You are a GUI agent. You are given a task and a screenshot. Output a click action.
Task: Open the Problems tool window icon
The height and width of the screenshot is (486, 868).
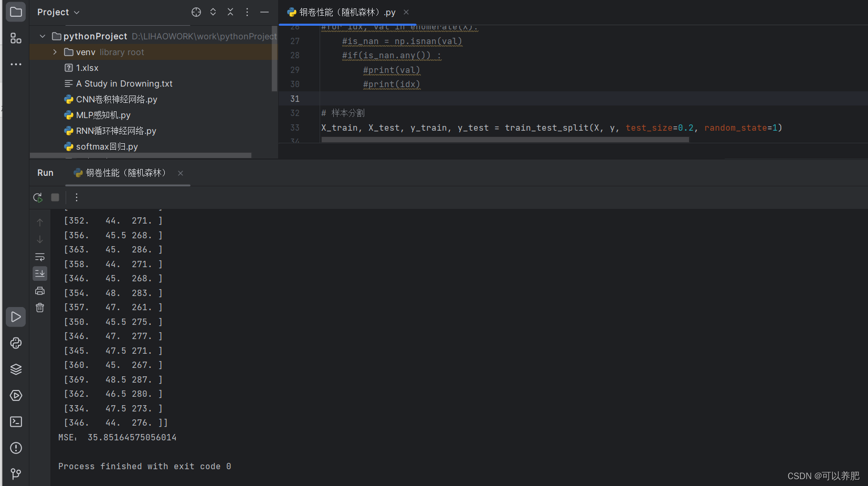16,448
